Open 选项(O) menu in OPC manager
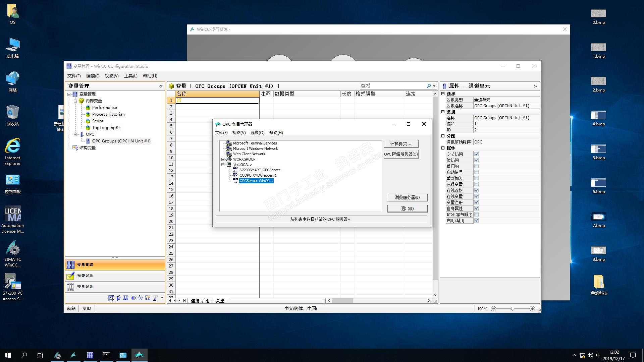 [x=257, y=133]
